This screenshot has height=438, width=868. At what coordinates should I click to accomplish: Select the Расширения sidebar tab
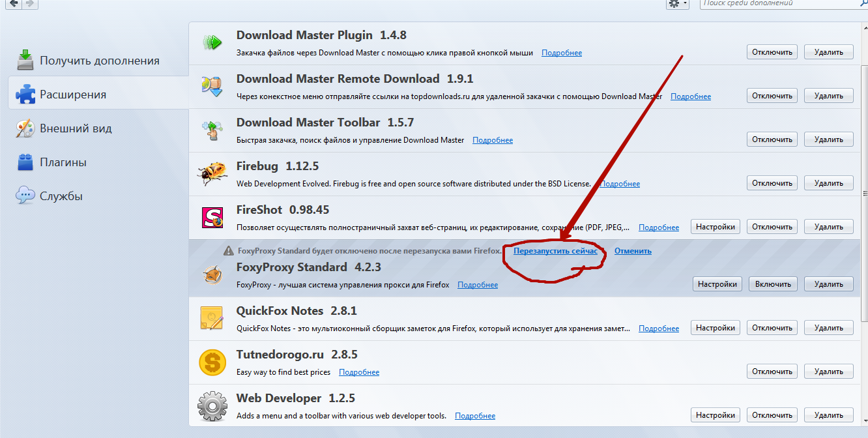tap(98, 95)
